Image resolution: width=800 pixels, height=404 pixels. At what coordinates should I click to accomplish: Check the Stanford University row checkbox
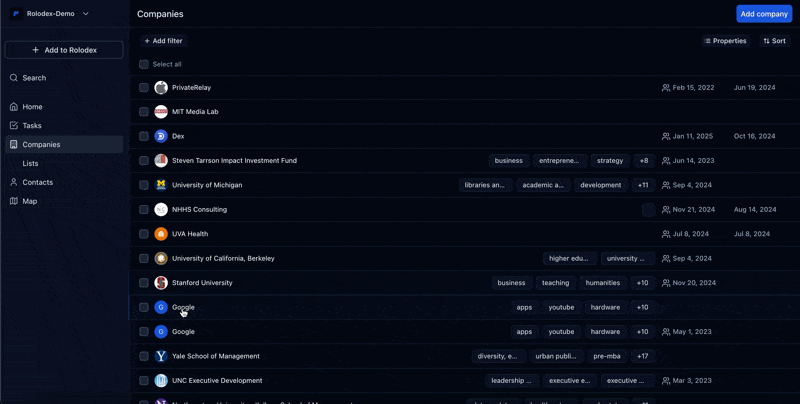coord(144,283)
